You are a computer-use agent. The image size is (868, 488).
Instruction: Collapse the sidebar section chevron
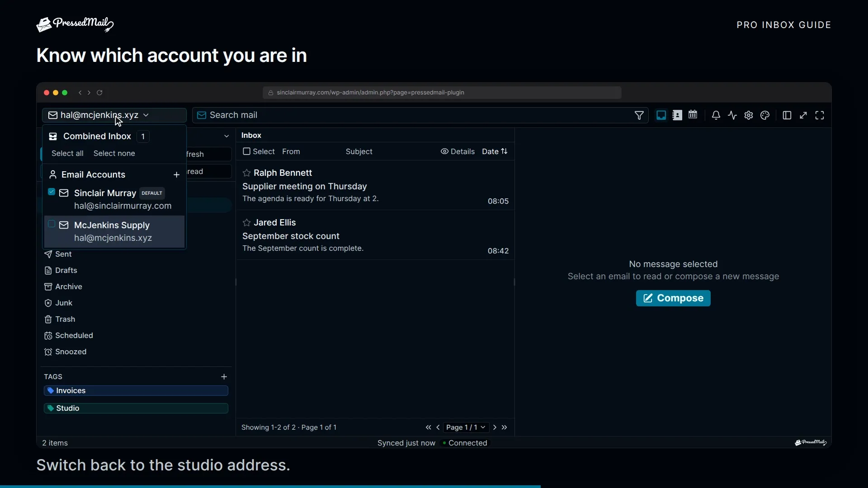(x=226, y=136)
